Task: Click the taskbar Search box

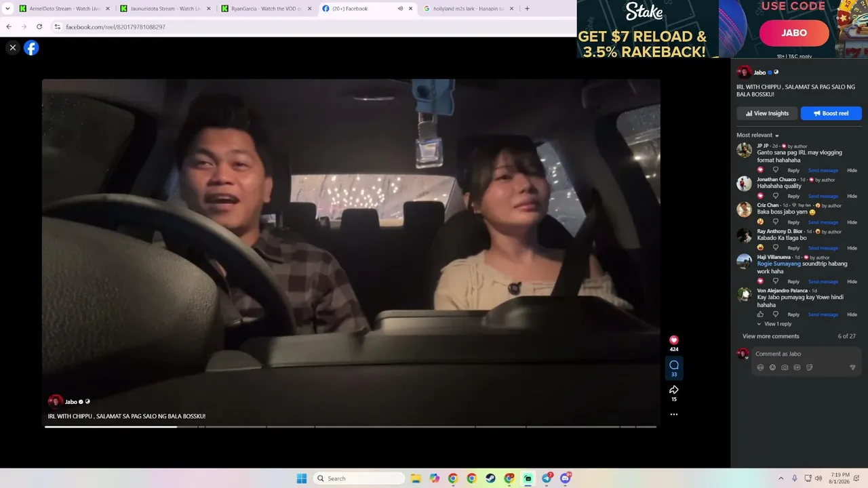Action: pyautogui.click(x=360, y=479)
